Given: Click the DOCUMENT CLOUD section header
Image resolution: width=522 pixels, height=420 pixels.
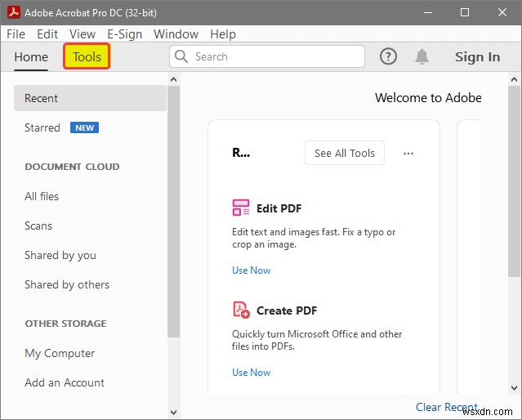Looking at the screenshot, I should 72,167.
